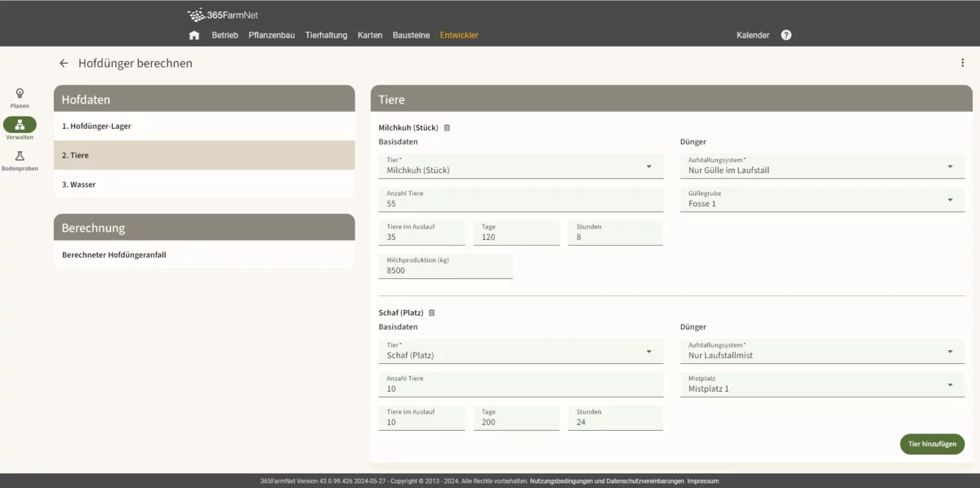Open the help question mark icon

786,35
